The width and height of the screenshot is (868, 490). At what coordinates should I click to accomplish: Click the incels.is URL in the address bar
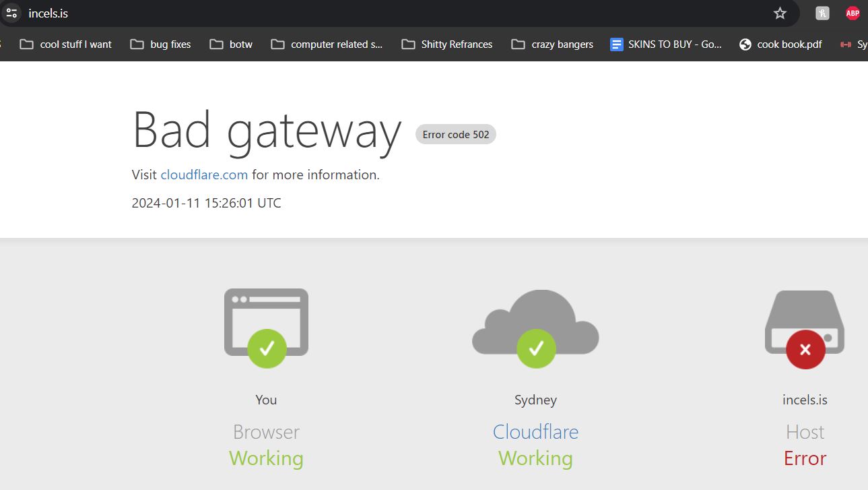[48, 13]
